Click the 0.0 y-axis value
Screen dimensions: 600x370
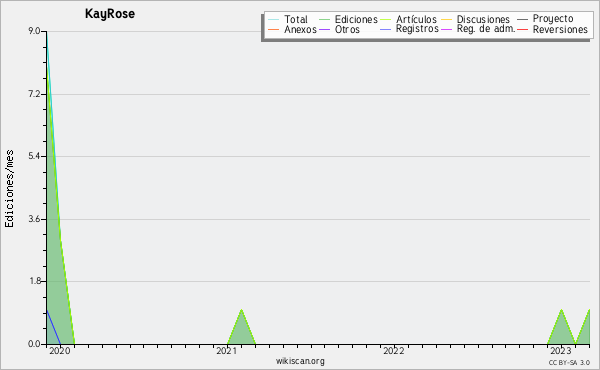pyautogui.click(x=34, y=344)
